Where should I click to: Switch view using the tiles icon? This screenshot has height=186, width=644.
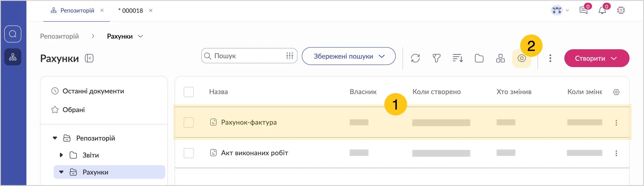click(500, 58)
